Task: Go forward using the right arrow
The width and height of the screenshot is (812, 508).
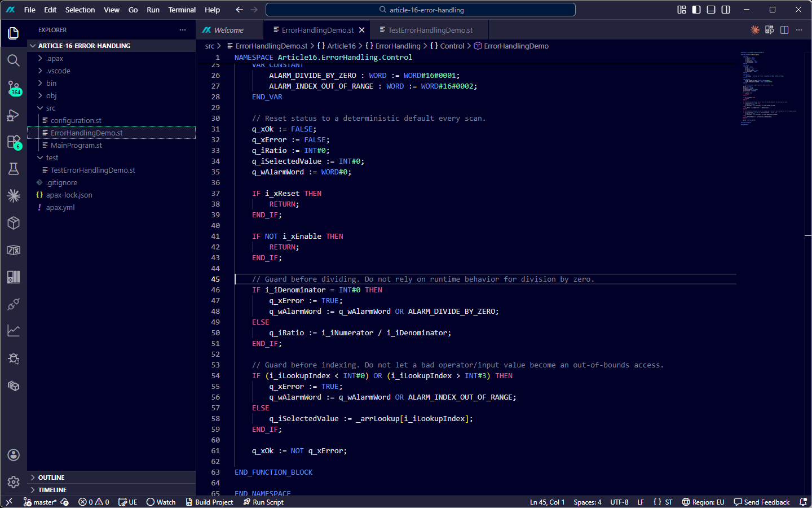Action: click(254, 10)
